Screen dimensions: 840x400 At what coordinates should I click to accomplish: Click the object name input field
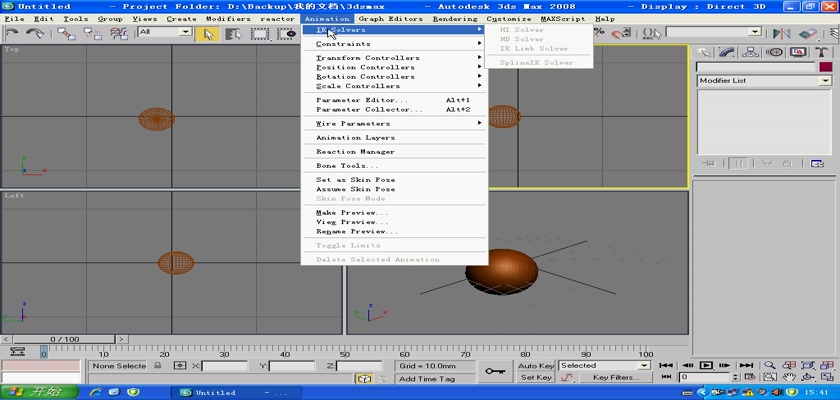(x=755, y=67)
